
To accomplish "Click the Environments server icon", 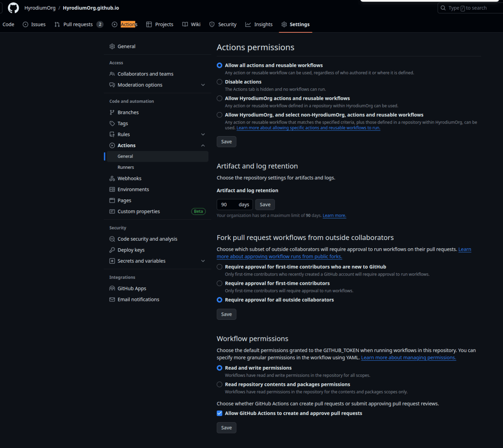I will tap(112, 189).
